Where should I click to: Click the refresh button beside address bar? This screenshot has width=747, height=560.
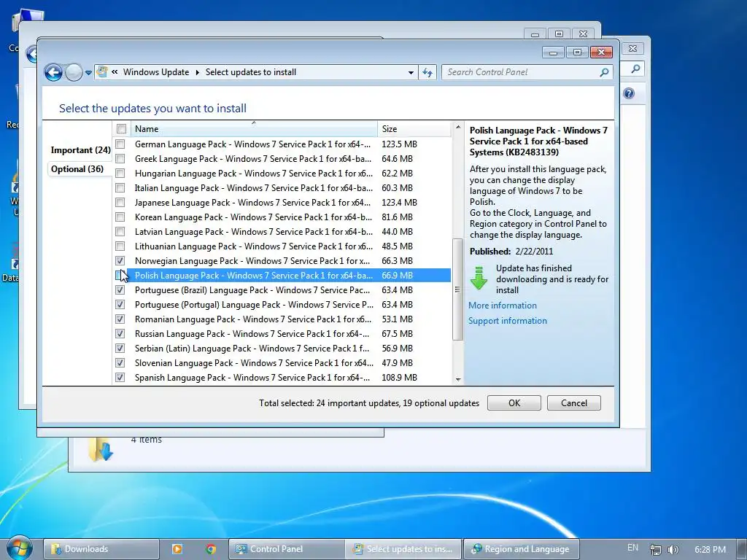tap(427, 72)
